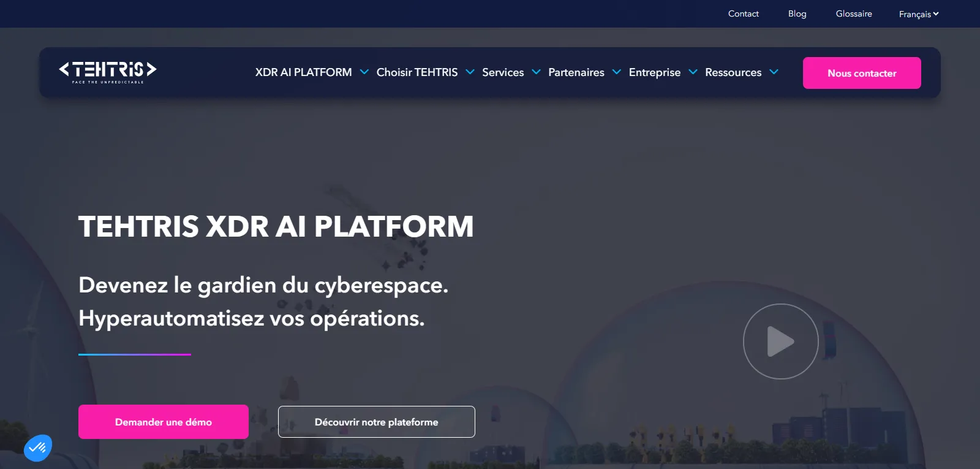This screenshot has width=980, height=469.
Task: Click the TEHTRIS XDR AI PLATFORM heading
Action: (276, 226)
